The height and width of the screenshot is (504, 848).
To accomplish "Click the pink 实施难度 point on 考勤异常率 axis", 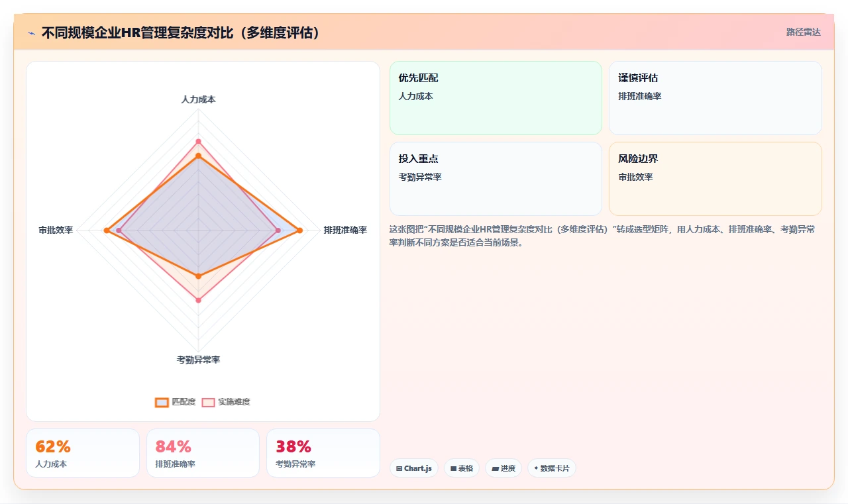I will click(198, 300).
